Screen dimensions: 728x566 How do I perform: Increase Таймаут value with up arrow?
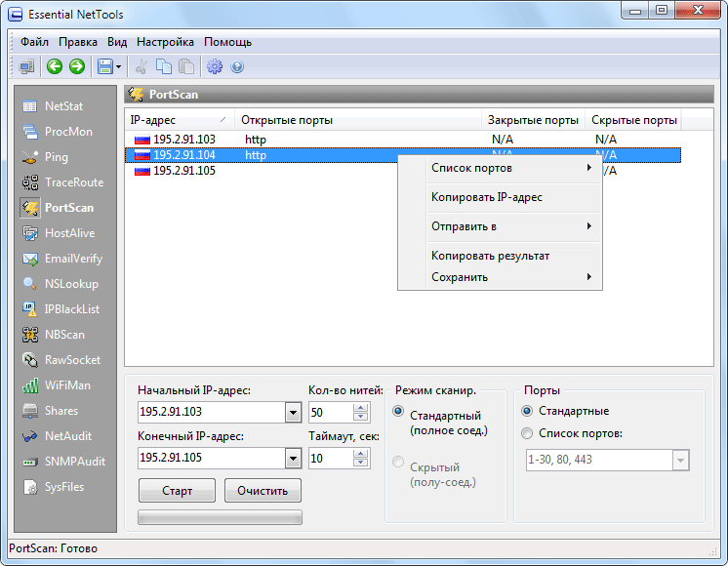pyautogui.click(x=361, y=454)
